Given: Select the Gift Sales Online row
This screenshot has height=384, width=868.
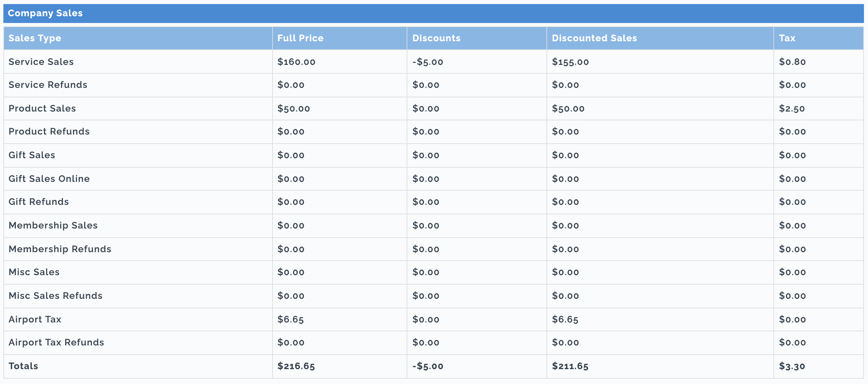Looking at the screenshot, I should click(434, 179).
